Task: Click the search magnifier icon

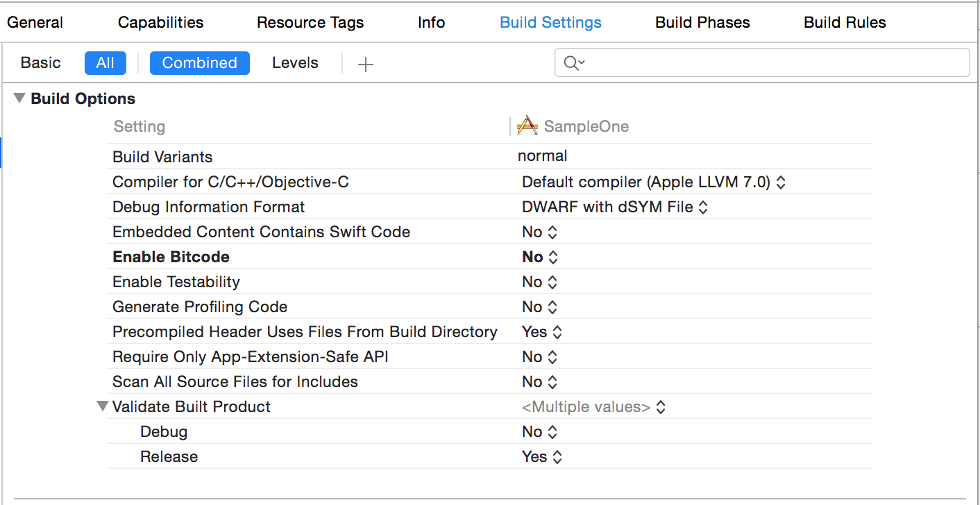Action: tap(573, 63)
